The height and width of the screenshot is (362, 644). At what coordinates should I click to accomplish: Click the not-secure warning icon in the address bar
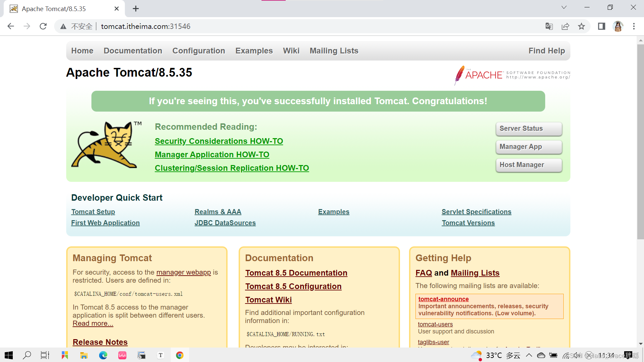point(63,27)
